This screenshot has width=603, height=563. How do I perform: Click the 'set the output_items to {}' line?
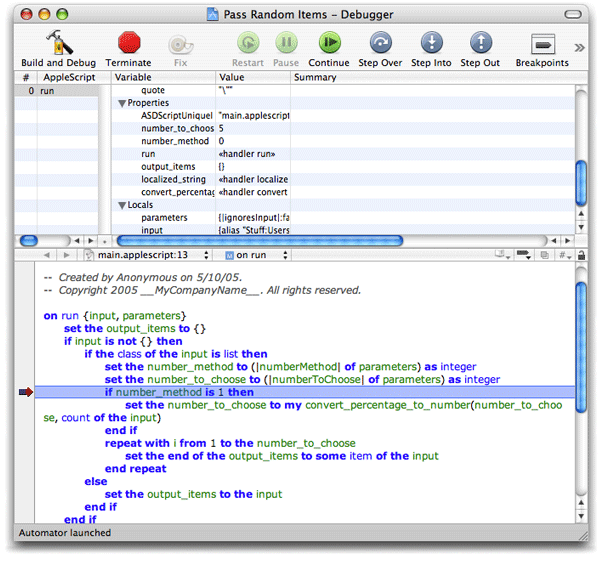[135, 328]
